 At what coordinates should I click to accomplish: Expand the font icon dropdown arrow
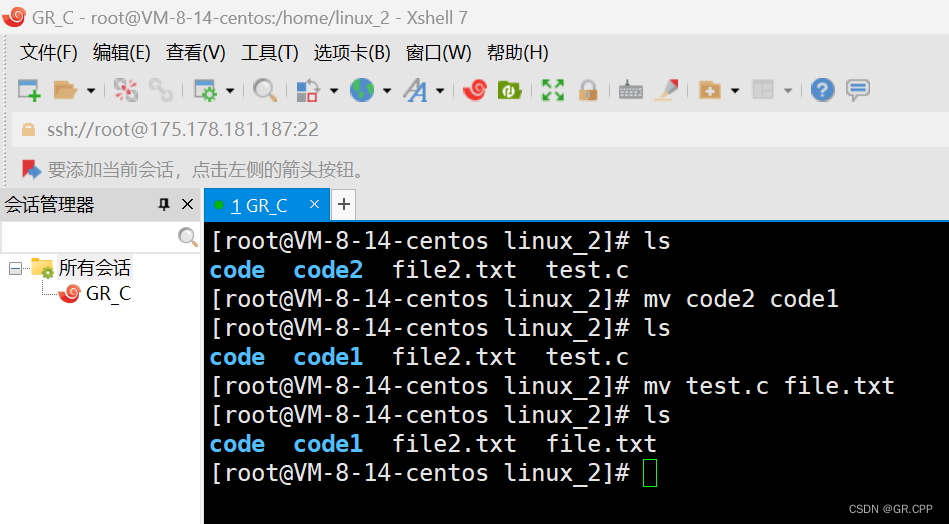tap(440, 91)
